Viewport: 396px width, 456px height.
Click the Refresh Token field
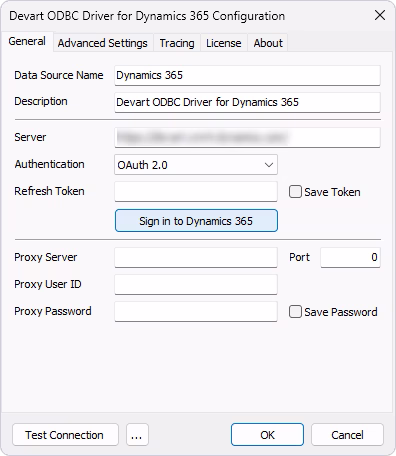[x=196, y=192]
